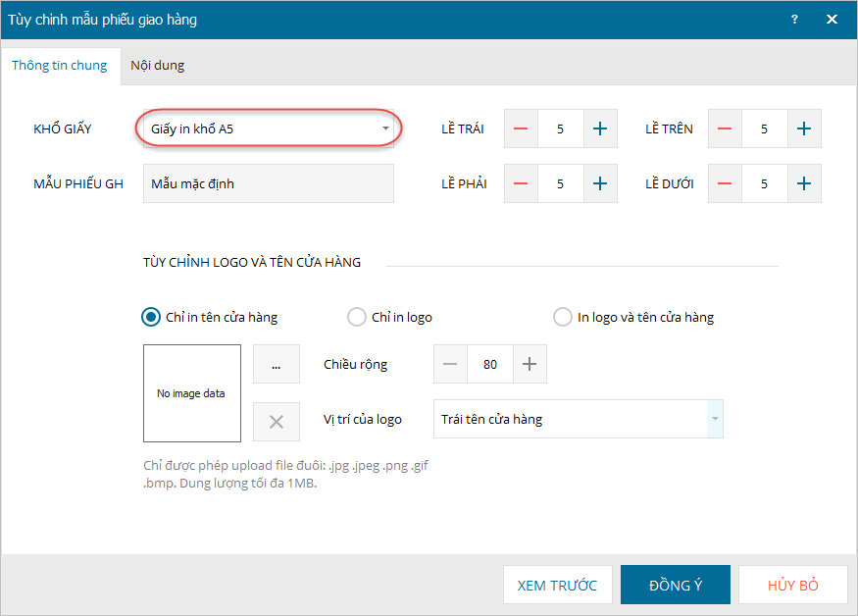
Task: Expand Vị trí của logo dropdown
Action: pyautogui.click(x=715, y=419)
